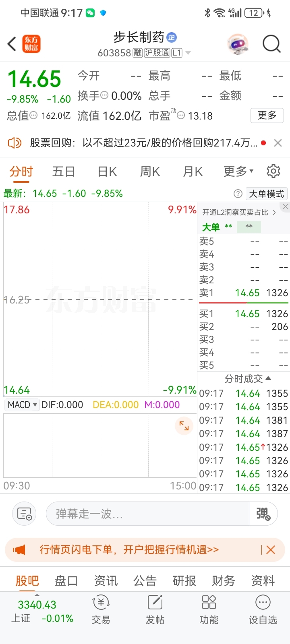Tap the back arrow at top left
290x644 pixels.
12,44
